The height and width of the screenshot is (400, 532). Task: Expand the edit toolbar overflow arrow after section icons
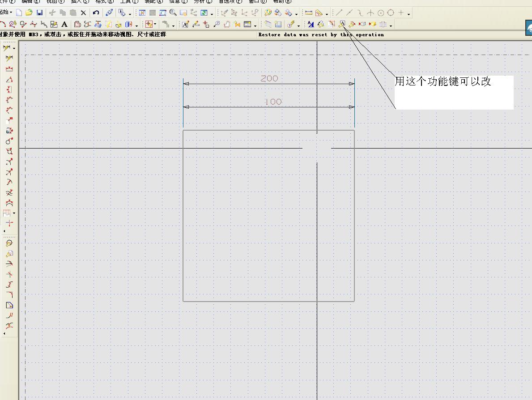pos(391,26)
